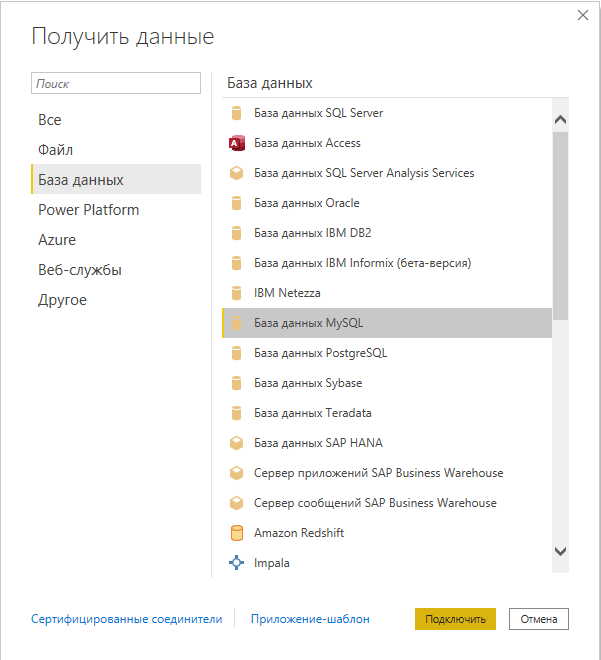
Task: Open the Сертифицированные соединители link
Action: pos(127,619)
